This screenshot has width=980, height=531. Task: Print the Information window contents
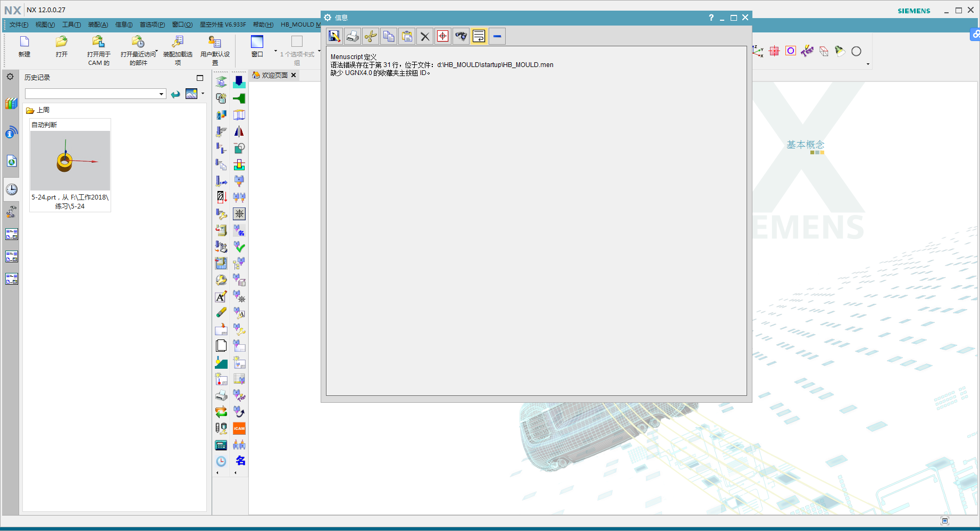pyautogui.click(x=353, y=36)
